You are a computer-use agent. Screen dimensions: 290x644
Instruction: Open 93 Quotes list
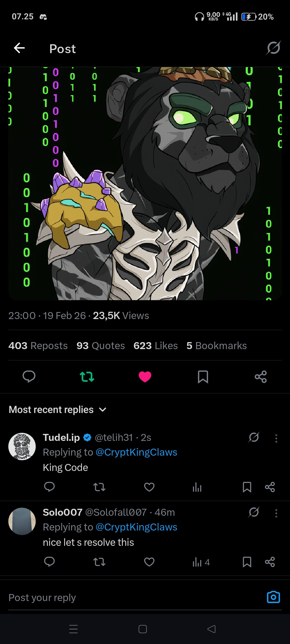101,346
